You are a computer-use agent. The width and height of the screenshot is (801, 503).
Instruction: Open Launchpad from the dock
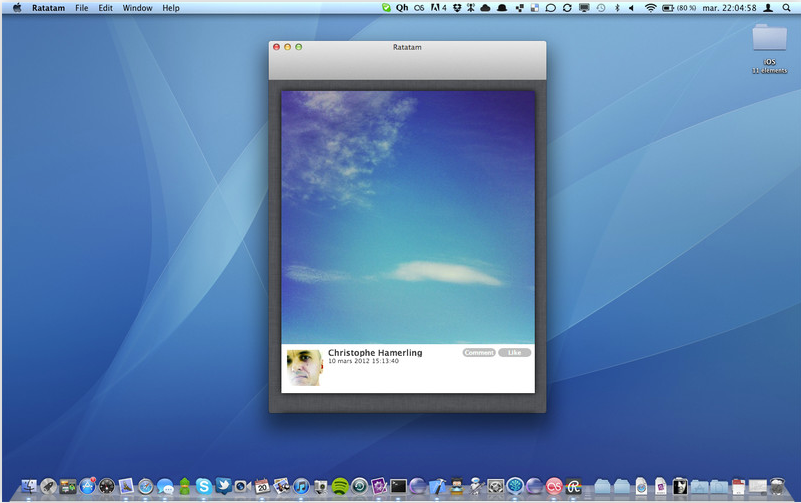click(49, 486)
